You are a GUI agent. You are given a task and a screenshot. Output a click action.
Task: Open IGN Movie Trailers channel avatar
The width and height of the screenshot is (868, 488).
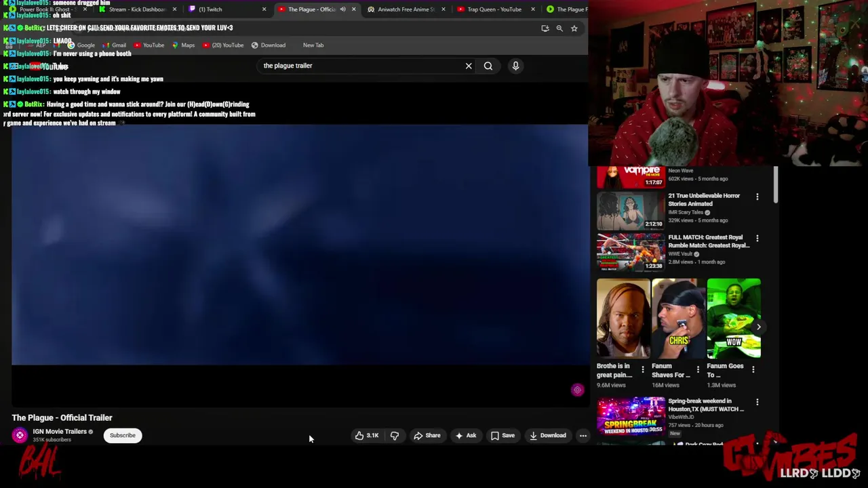20,435
